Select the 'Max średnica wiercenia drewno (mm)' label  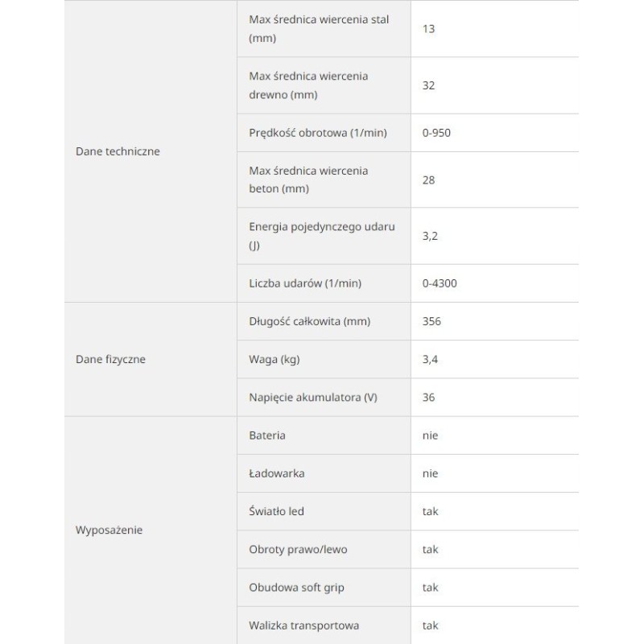(x=308, y=85)
